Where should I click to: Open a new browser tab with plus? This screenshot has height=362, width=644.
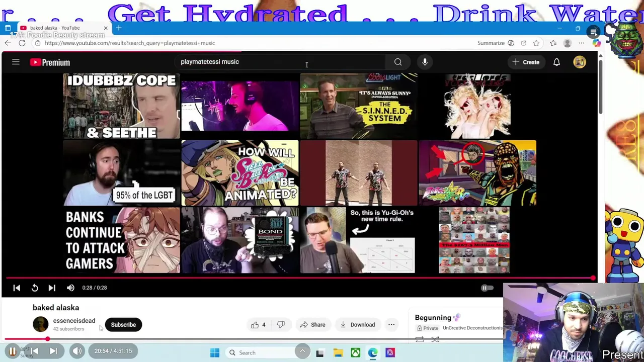click(x=119, y=28)
